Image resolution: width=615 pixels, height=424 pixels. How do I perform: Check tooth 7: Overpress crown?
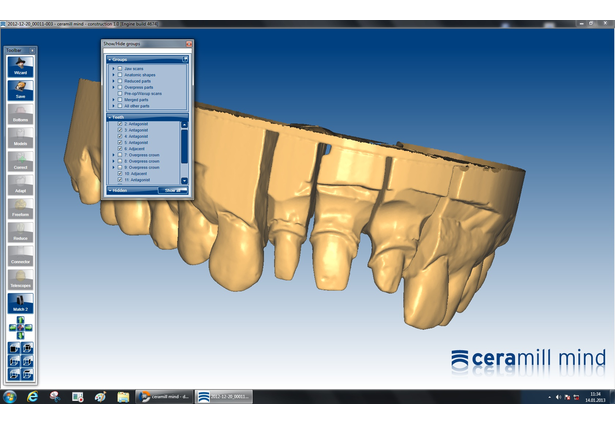(x=120, y=155)
